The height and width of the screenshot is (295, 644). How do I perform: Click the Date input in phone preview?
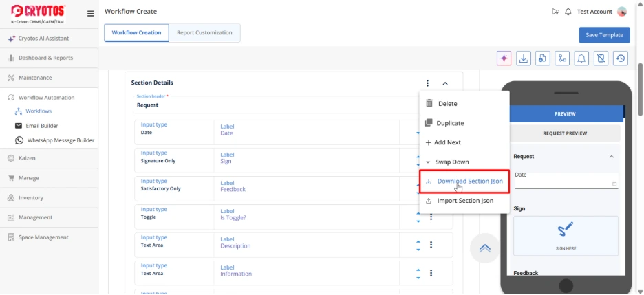click(566, 181)
